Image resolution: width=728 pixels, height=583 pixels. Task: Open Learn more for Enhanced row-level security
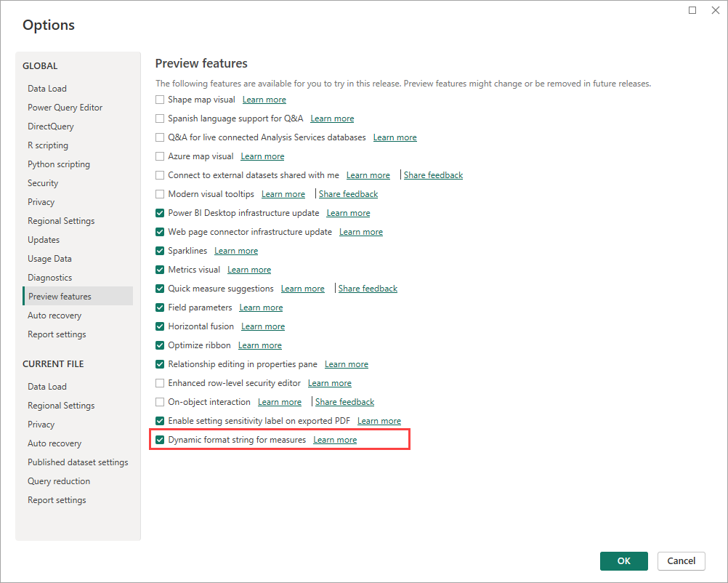[330, 383]
